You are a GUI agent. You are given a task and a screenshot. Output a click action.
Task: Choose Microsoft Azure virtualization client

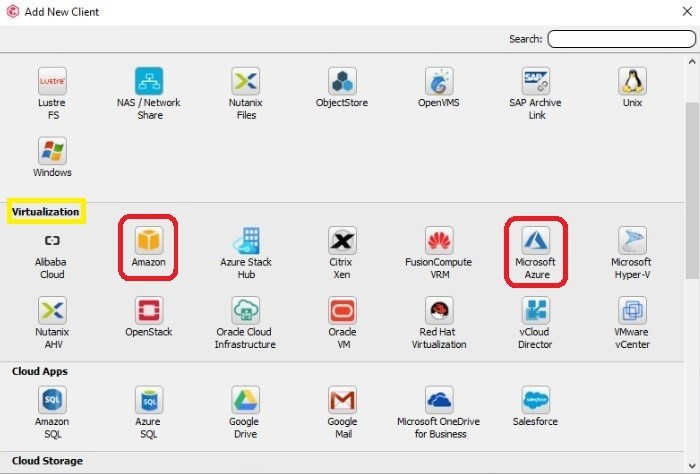coord(536,241)
